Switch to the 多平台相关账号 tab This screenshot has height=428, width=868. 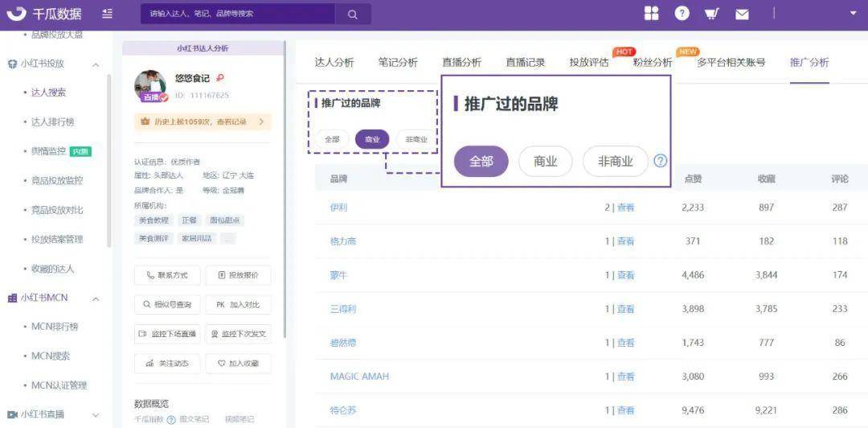[x=731, y=62]
